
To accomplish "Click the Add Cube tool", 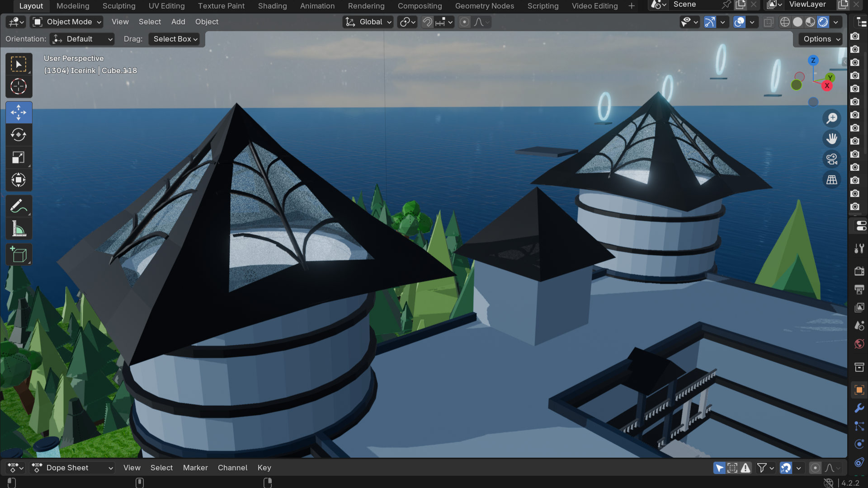I will pos(19,255).
